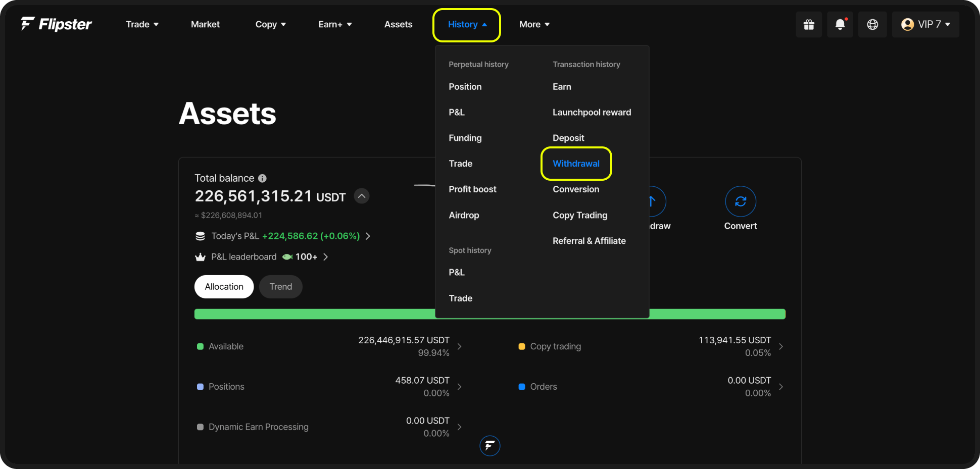Expand the Earn+ menu
The height and width of the screenshot is (469, 980).
(335, 24)
